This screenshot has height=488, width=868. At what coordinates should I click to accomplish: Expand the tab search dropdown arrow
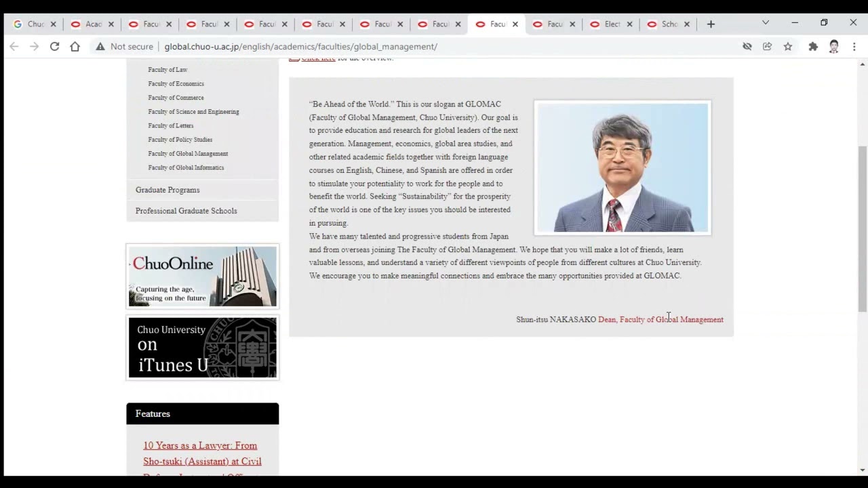click(766, 23)
